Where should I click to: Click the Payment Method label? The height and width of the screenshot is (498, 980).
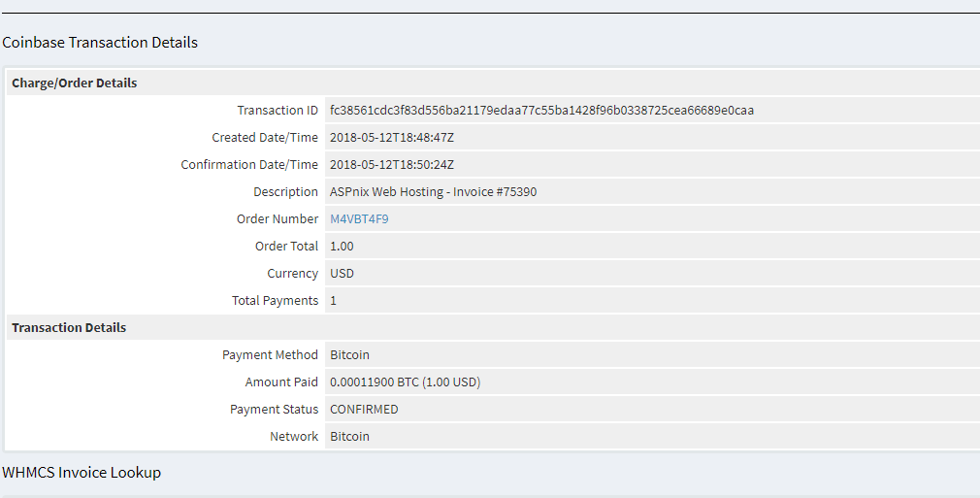[270, 354]
